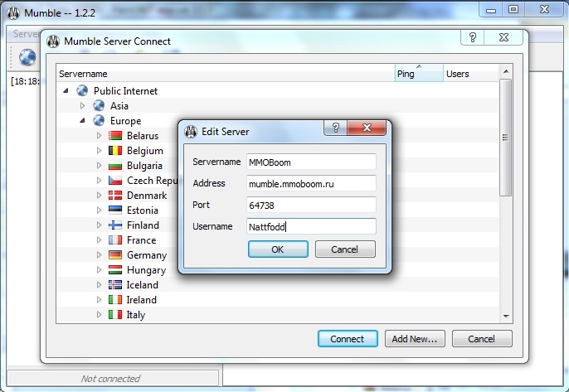Click the Connect button

point(348,339)
